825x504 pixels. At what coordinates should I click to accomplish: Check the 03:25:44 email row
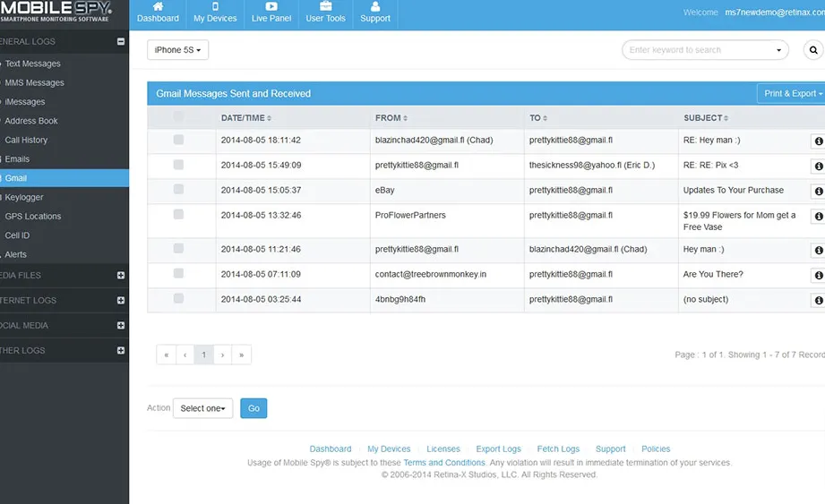[x=178, y=298]
